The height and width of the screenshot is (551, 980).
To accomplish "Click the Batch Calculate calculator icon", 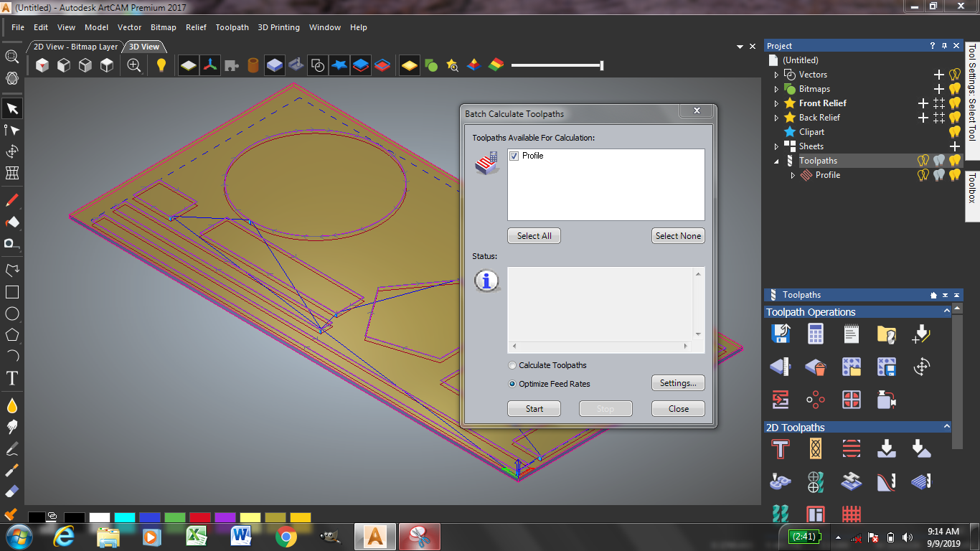I will point(816,334).
